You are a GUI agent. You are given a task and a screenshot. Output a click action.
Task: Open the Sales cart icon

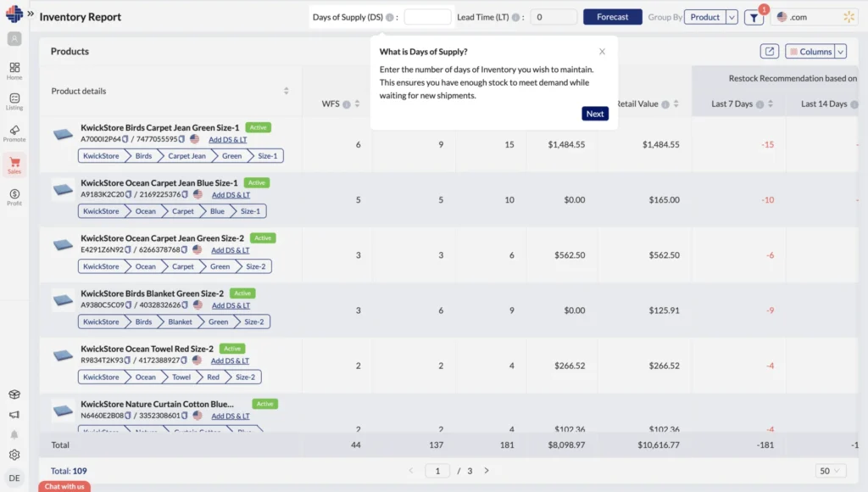[x=14, y=165]
